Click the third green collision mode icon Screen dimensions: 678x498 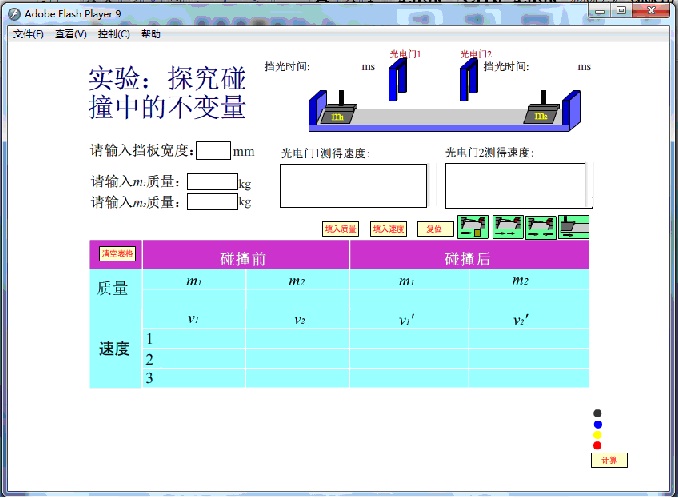(541, 227)
